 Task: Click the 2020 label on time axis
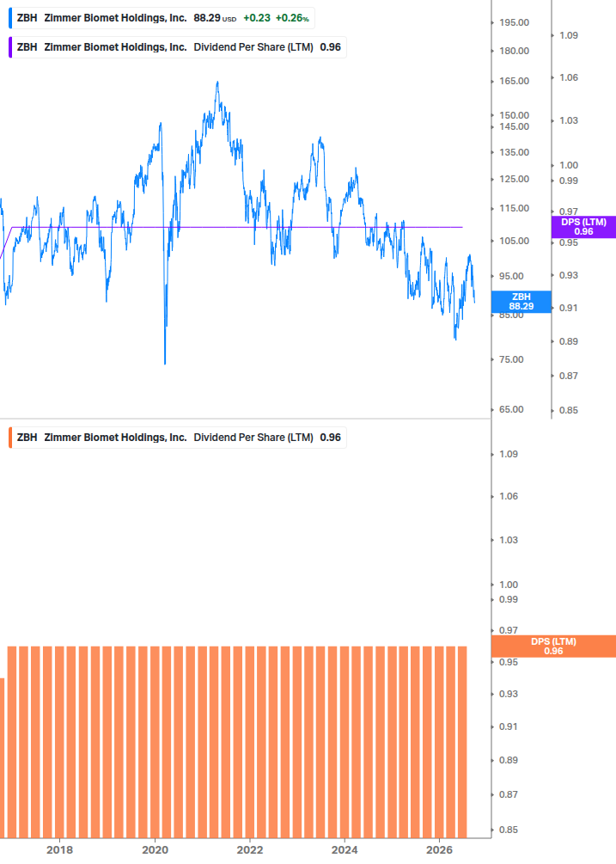(x=155, y=849)
